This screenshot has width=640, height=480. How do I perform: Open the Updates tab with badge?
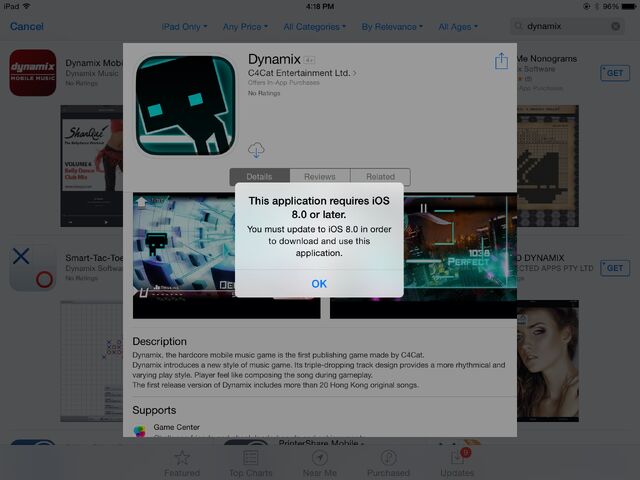(x=457, y=464)
